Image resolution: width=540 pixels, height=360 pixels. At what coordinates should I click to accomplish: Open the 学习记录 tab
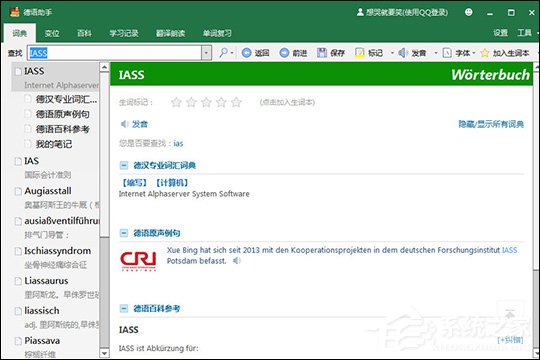click(124, 33)
